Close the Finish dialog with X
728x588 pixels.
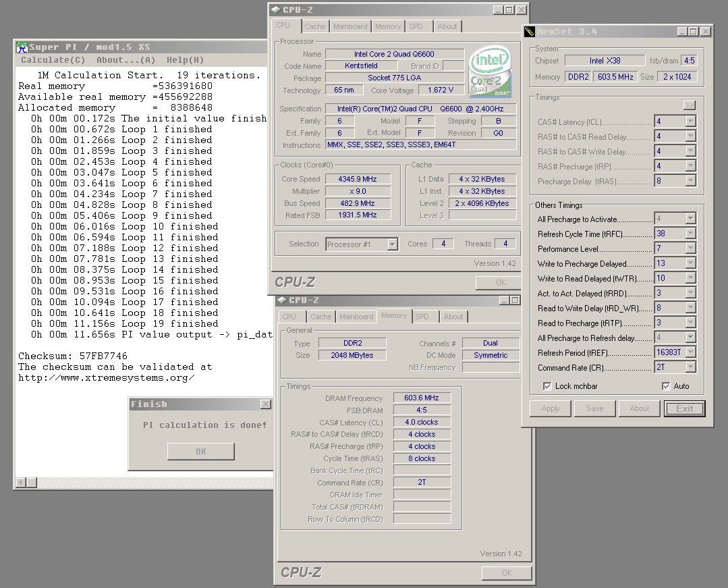(x=266, y=404)
